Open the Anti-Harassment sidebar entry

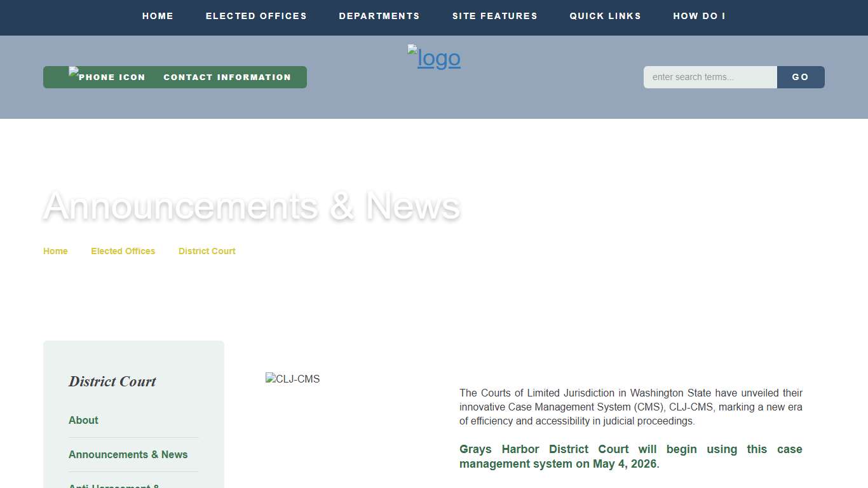(x=114, y=485)
